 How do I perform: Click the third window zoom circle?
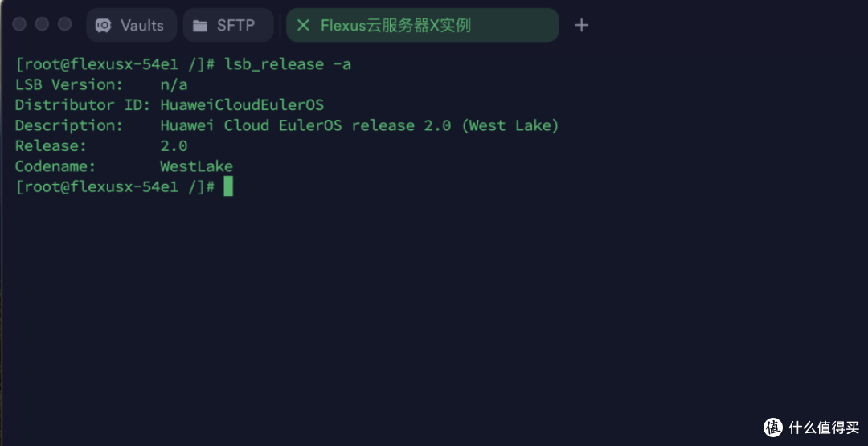pos(64,24)
